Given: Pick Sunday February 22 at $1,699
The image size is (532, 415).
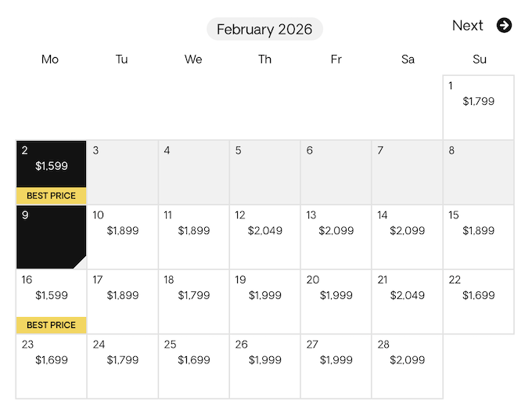Looking at the screenshot, I should click(x=479, y=301).
